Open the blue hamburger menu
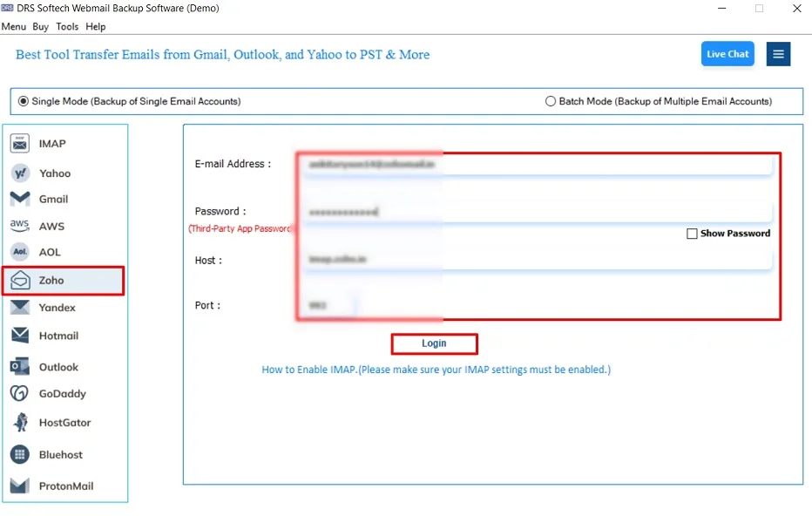 point(778,53)
